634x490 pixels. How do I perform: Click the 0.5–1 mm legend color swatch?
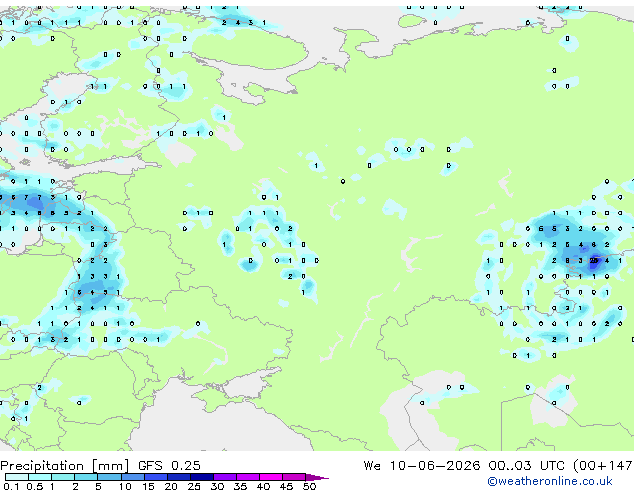pyautogui.click(x=40, y=477)
